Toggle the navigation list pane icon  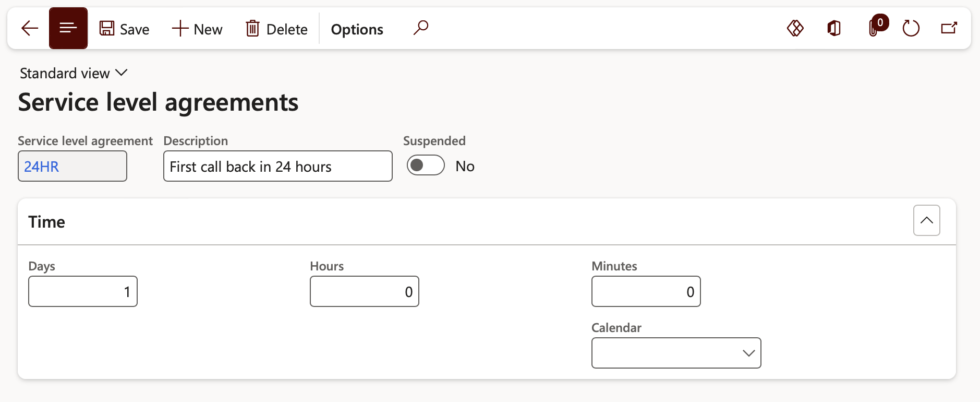tap(68, 28)
